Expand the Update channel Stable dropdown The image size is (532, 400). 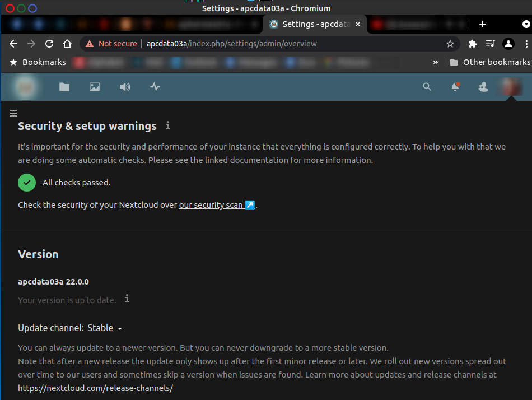click(105, 328)
